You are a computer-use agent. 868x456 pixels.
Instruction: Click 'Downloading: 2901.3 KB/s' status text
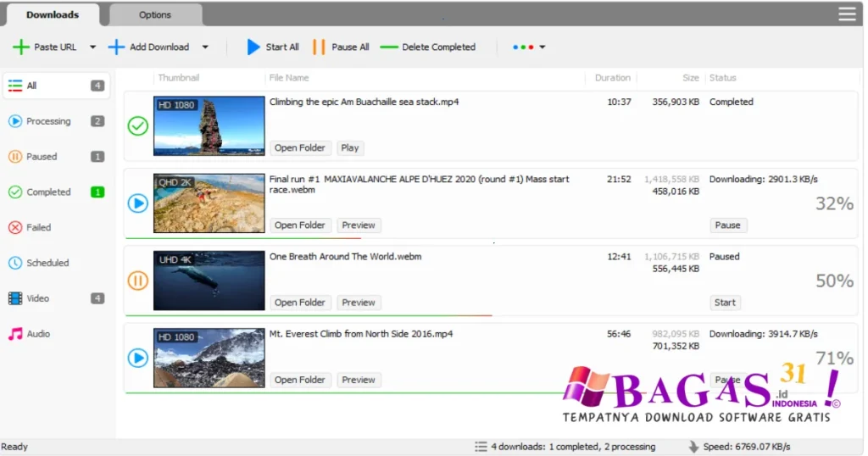tap(764, 180)
